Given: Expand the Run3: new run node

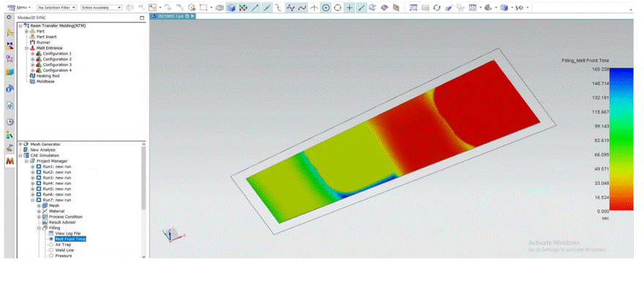Looking at the screenshot, I should click(x=33, y=178).
